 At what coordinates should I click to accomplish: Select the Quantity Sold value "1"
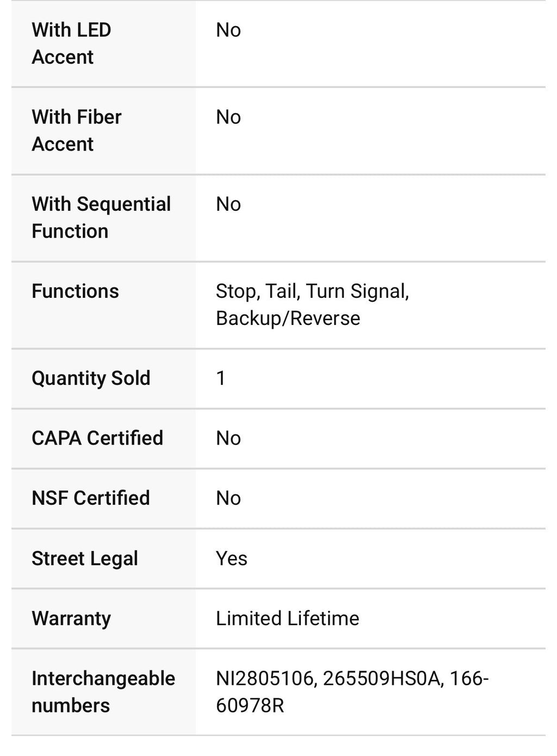click(x=221, y=378)
